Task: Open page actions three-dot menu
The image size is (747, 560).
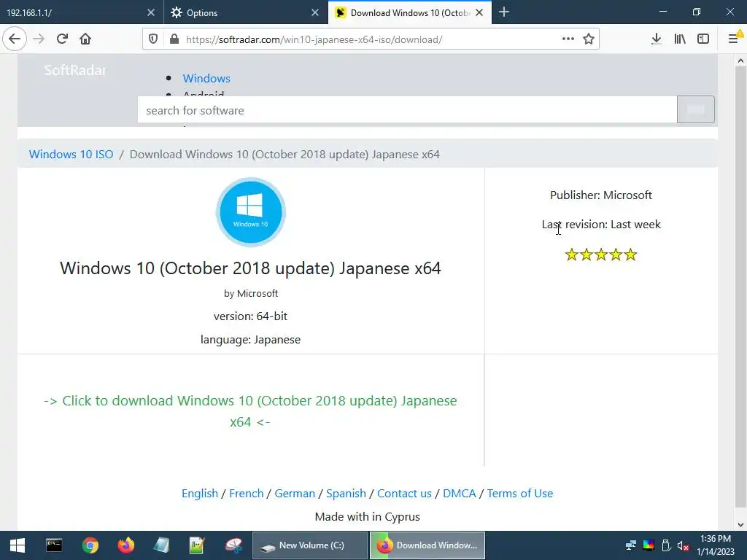Action: pyautogui.click(x=568, y=39)
